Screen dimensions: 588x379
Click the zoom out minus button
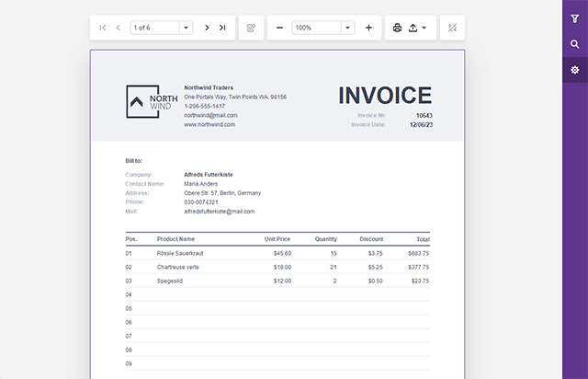pyautogui.click(x=279, y=28)
